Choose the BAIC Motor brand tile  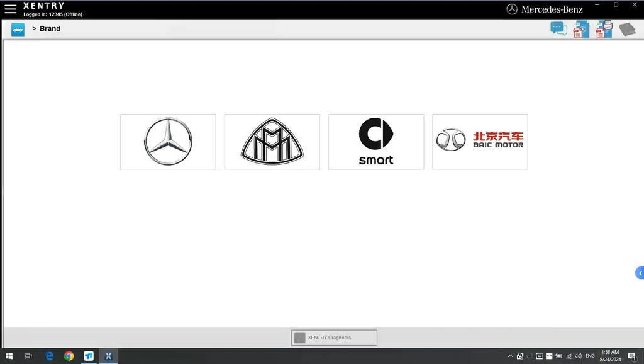pos(480,142)
